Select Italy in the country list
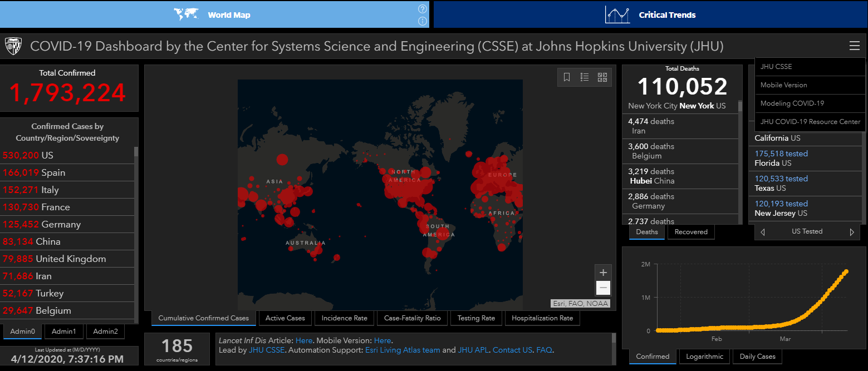The width and height of the screenshot is (868, 371). coord(67,190)
